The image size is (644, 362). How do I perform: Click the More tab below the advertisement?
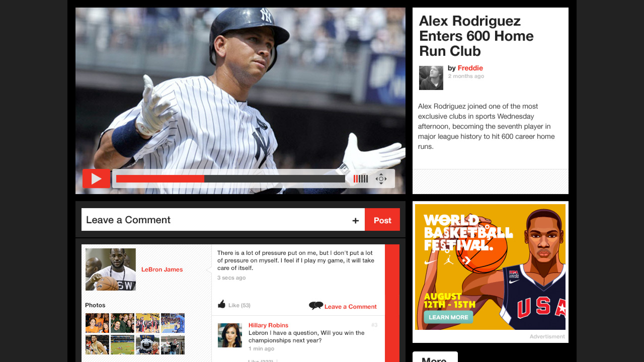(x=435, y=358)
